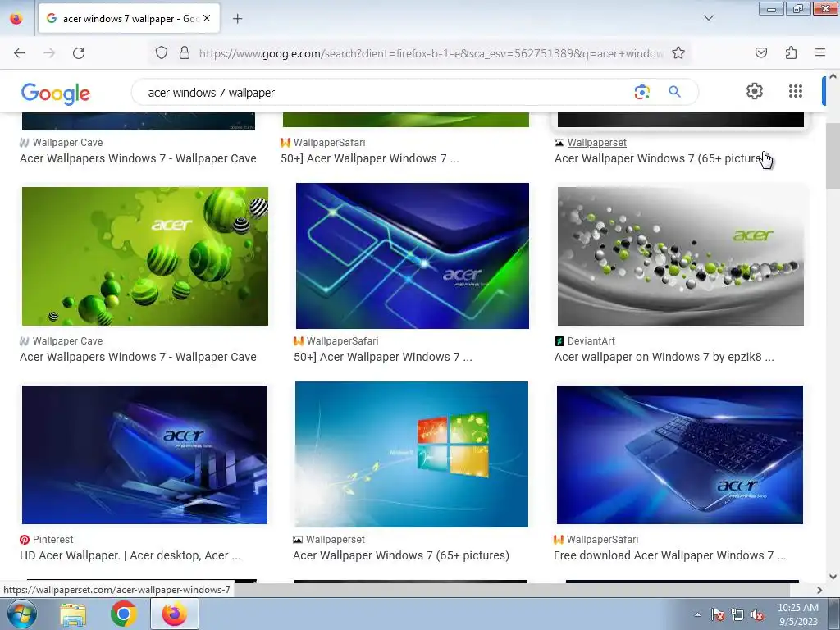Search by image with Google Lens
The image size is (840, 630).
point(641,92)
